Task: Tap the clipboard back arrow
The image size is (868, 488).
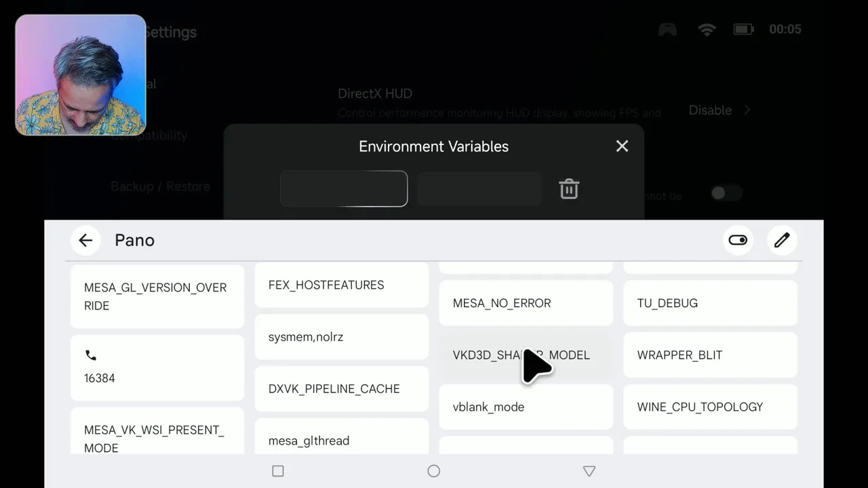Action: click(85, 240)
